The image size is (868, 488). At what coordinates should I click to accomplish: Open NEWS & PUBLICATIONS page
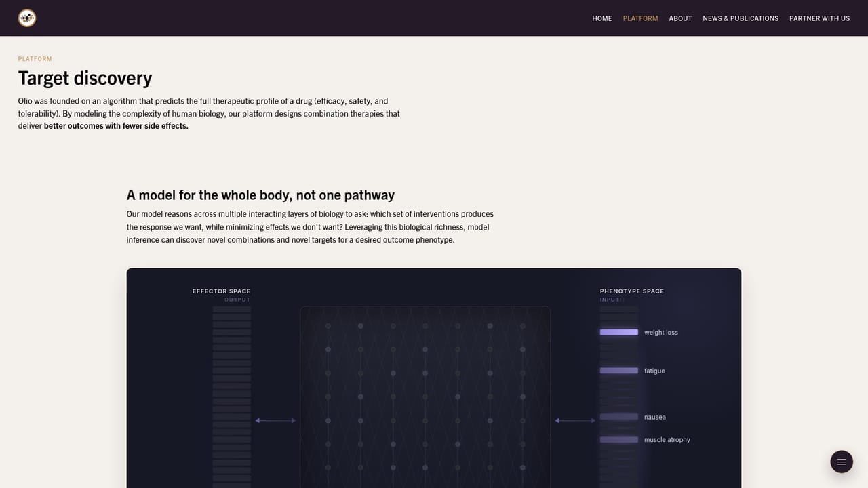[x=741, y=18]
